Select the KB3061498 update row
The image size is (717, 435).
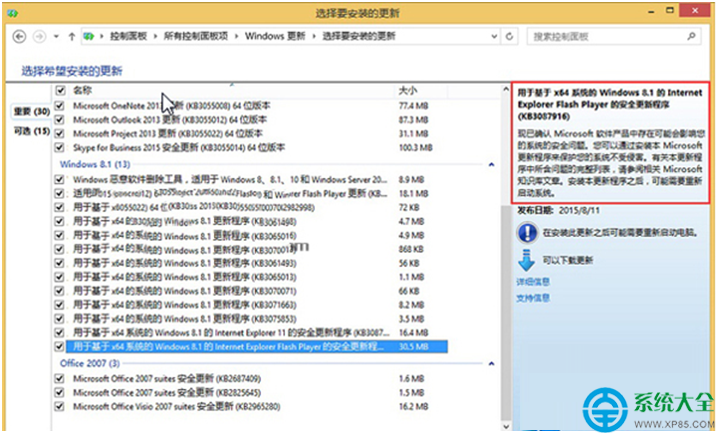[x=257, y=222]
